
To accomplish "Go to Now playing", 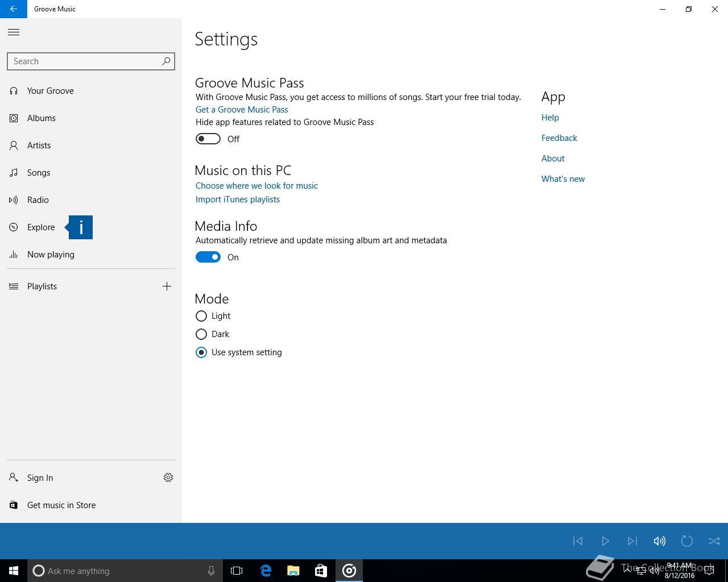I will coord(91,255).
